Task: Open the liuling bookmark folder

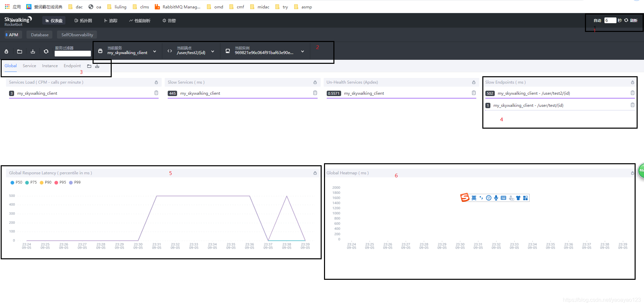Action: (x=117, y=7)
